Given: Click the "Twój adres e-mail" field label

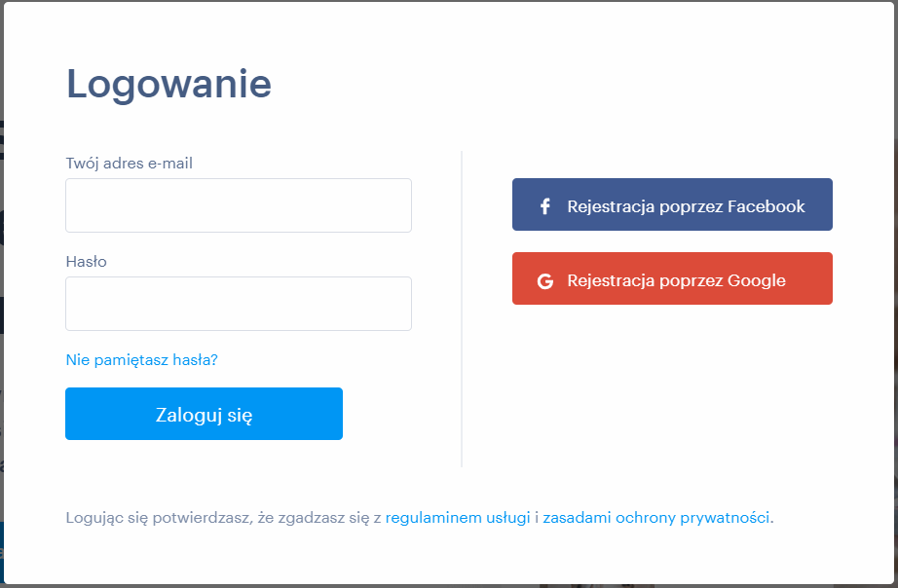Looking at the screenshot, I should [x=129, y=164].
